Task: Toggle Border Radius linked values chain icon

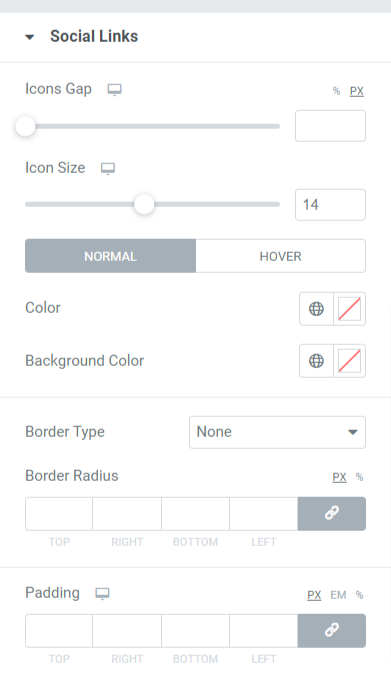Action: (x=332, y=514)
